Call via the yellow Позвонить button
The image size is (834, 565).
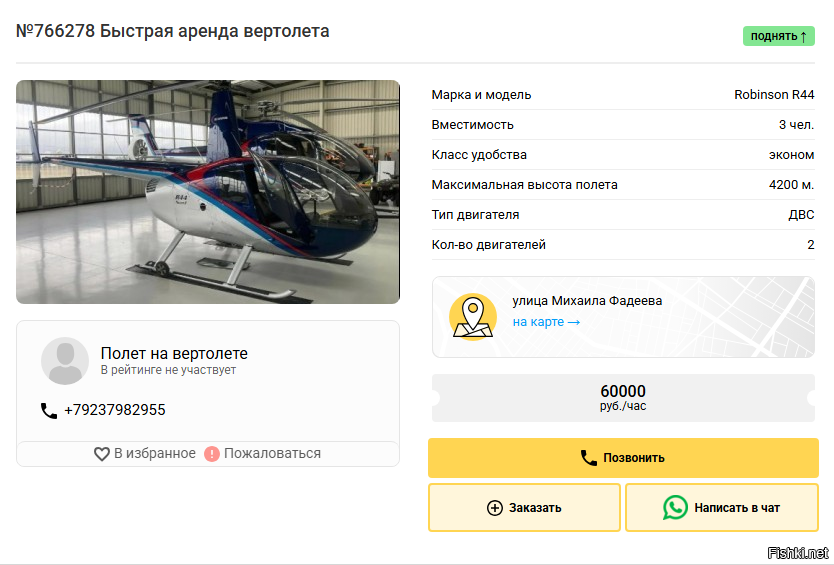pyautogui.click(x=623, y=458)
